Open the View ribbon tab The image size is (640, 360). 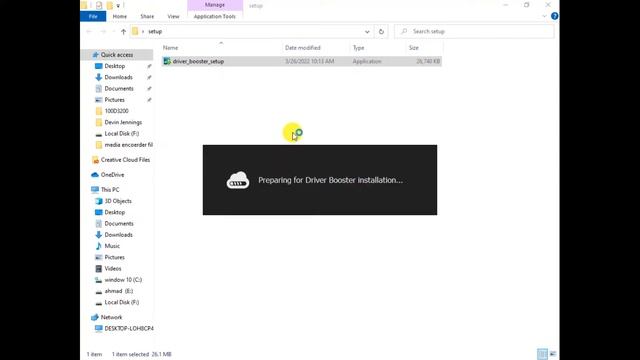pyautogui.click(x=173, y=16)
